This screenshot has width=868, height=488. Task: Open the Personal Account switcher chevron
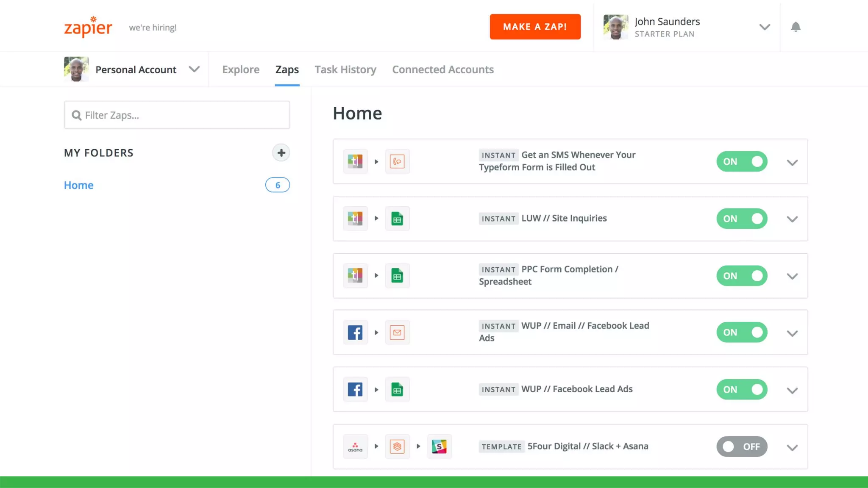[194, 69]
